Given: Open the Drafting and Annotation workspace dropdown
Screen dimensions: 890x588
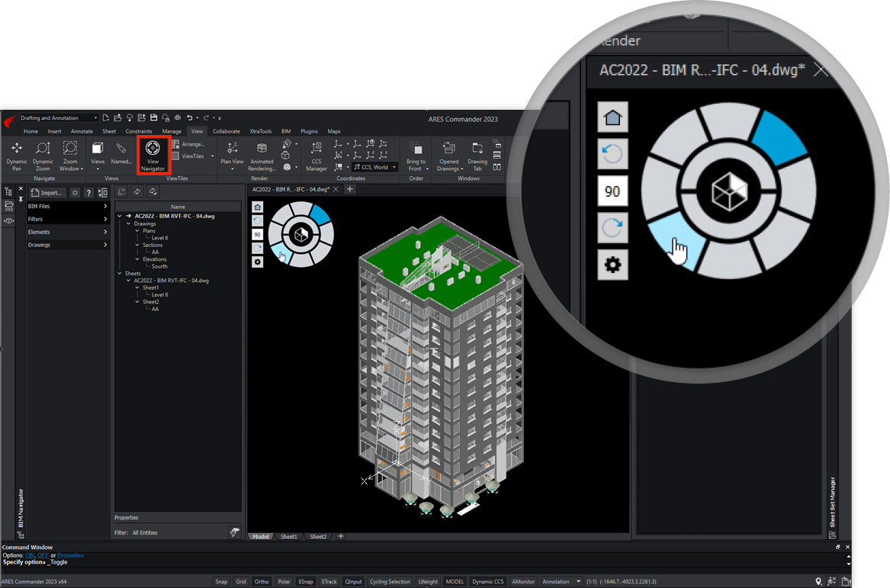Looking at the screenshot, I should tap(59, 118).
